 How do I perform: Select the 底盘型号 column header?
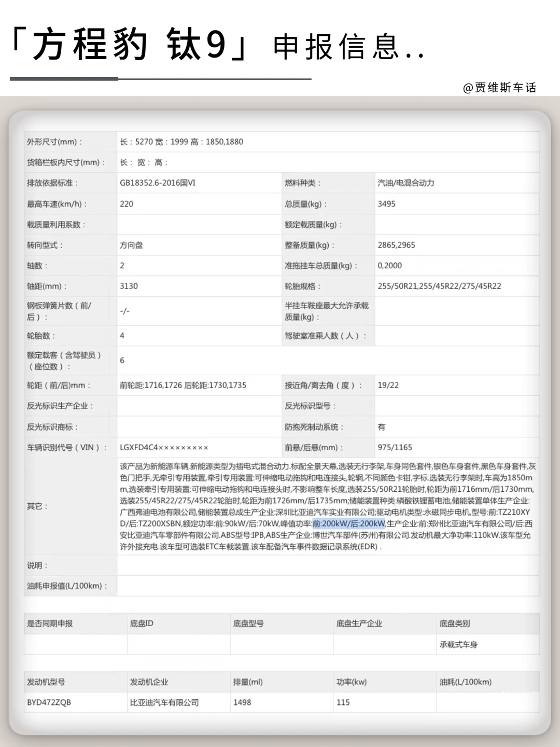248,623
